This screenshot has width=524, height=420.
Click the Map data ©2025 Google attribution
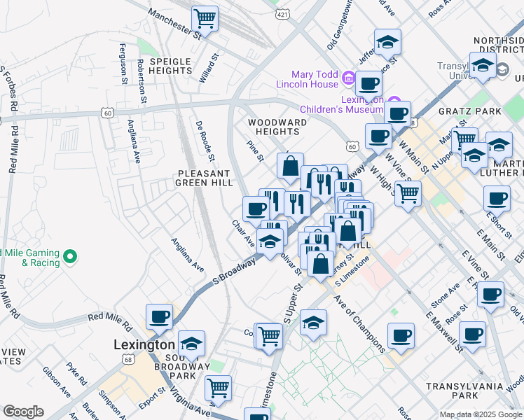(481, 414)
